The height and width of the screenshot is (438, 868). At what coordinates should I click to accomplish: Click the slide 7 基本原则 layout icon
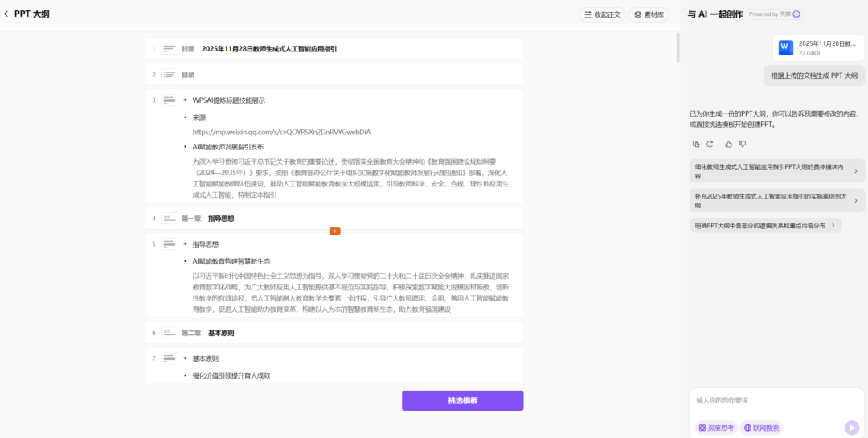(170, 358)
